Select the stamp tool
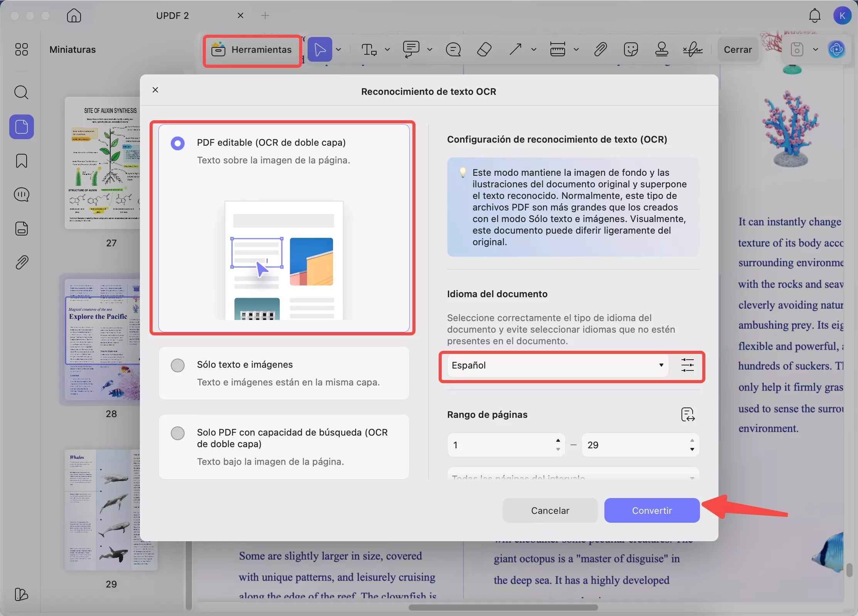858x616 pixels. point(662,49)
